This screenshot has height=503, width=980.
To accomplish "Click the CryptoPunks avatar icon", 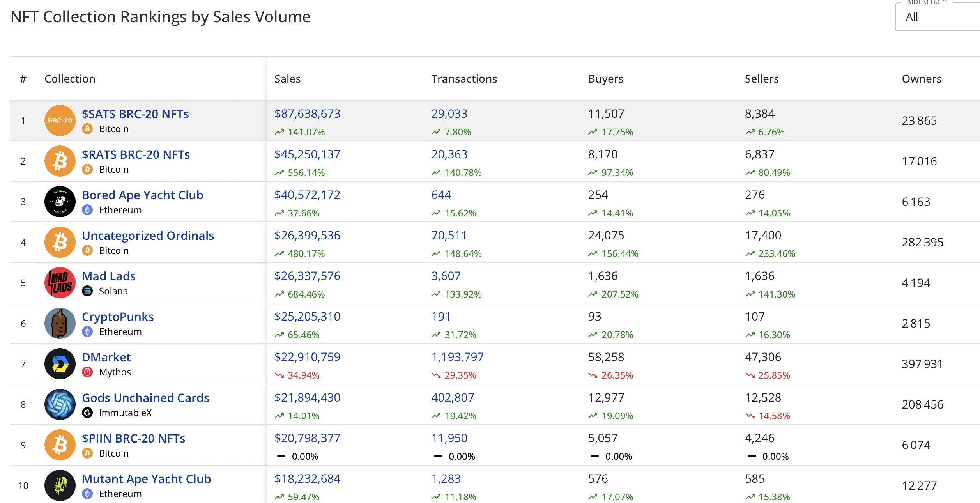I will point(60,323).
